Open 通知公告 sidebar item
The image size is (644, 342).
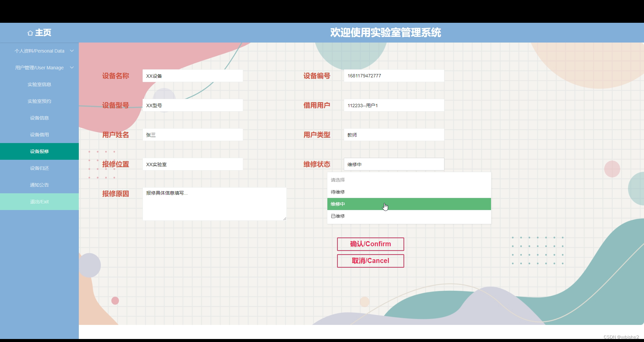point(39,185)
